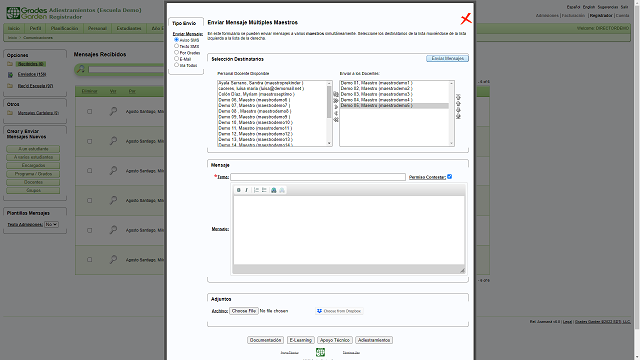Click the Tipo Envío tab
640x360 pixels.
[x=184, y=23]
